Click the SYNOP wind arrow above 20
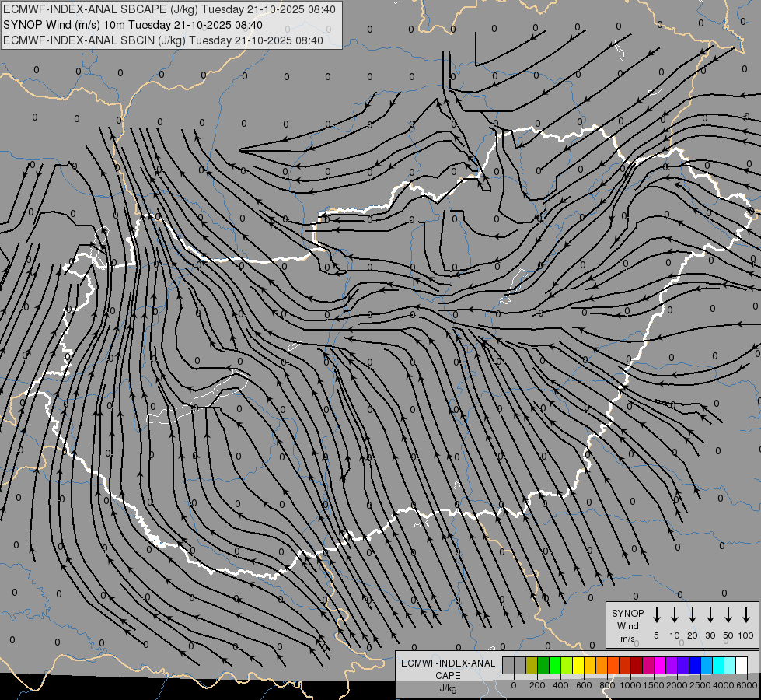 (693, 615)
